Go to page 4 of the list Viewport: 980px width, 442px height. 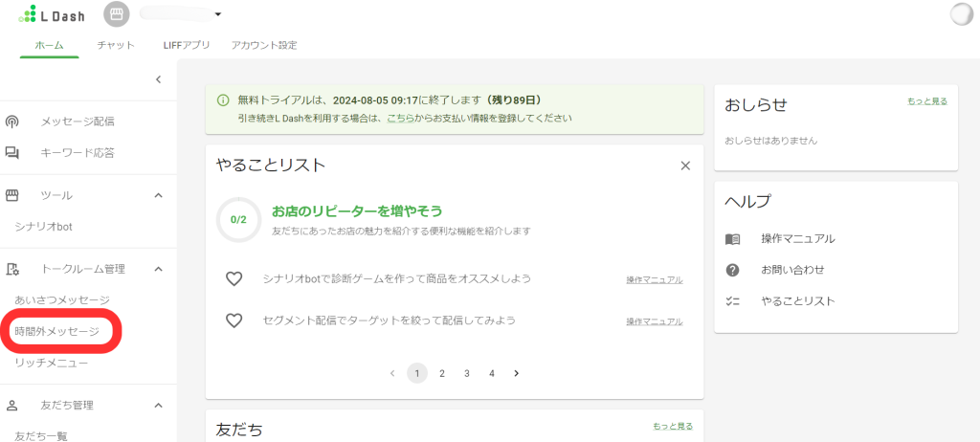coord(492,373)
